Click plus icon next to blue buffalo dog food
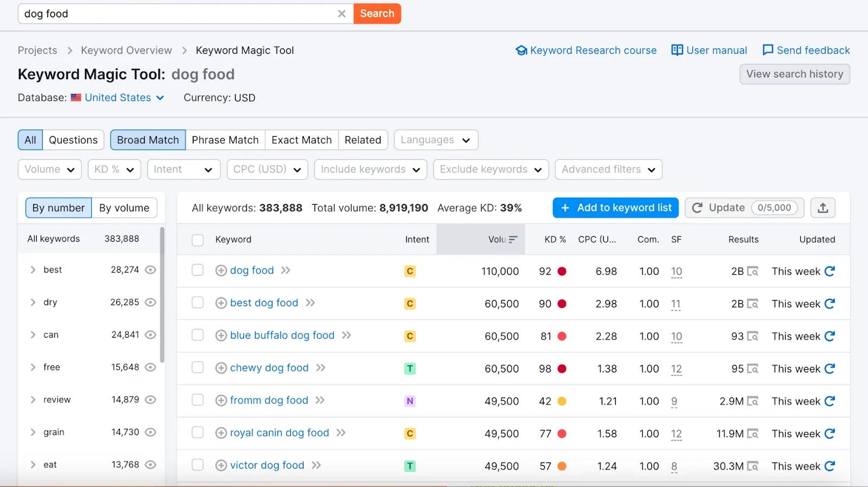This screenshot has width=868, height=487. [221, 336]
